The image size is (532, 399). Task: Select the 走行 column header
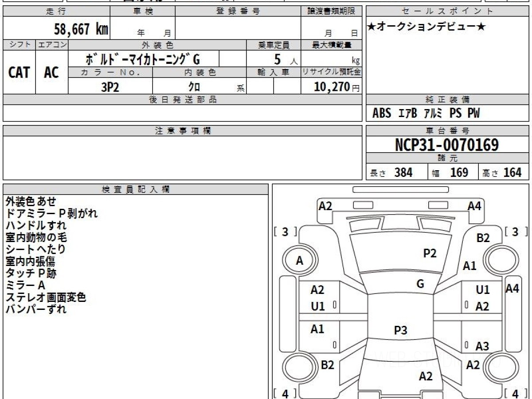point(56,12)
